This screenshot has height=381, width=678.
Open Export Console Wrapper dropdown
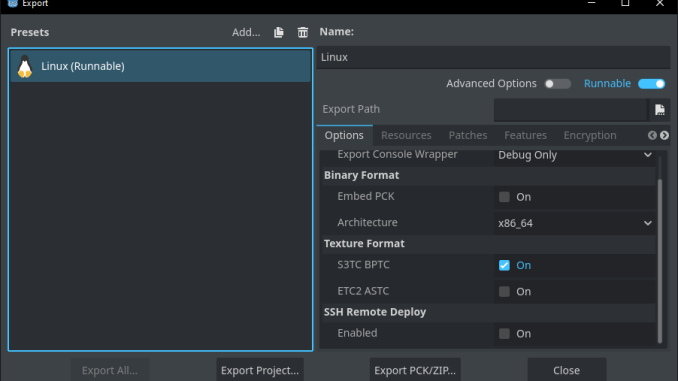[x=575, y=155]
